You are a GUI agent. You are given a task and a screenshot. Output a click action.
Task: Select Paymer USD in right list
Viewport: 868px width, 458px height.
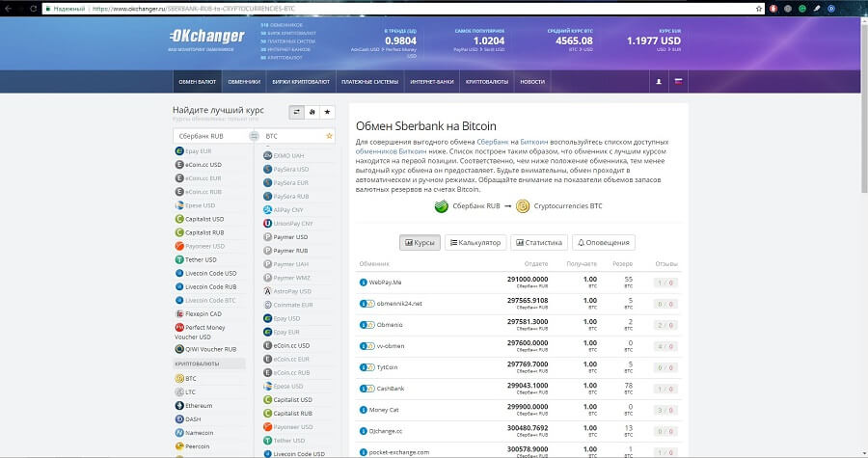[285, 237]
